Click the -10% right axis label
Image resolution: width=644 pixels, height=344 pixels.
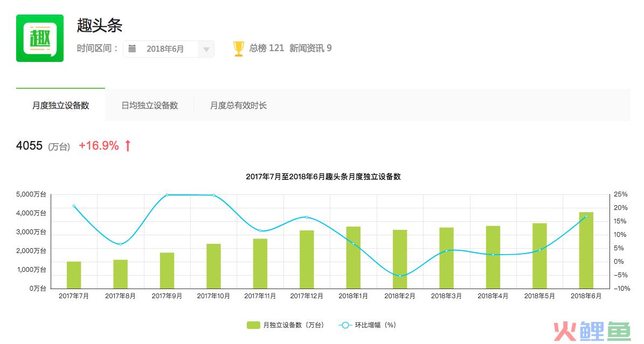pos(622,288)
